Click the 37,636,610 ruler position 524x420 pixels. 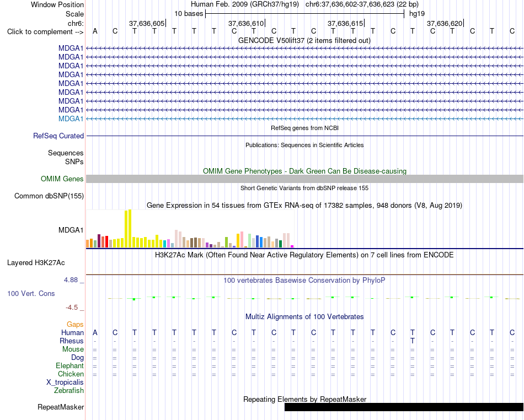click(x=246, y=23)
